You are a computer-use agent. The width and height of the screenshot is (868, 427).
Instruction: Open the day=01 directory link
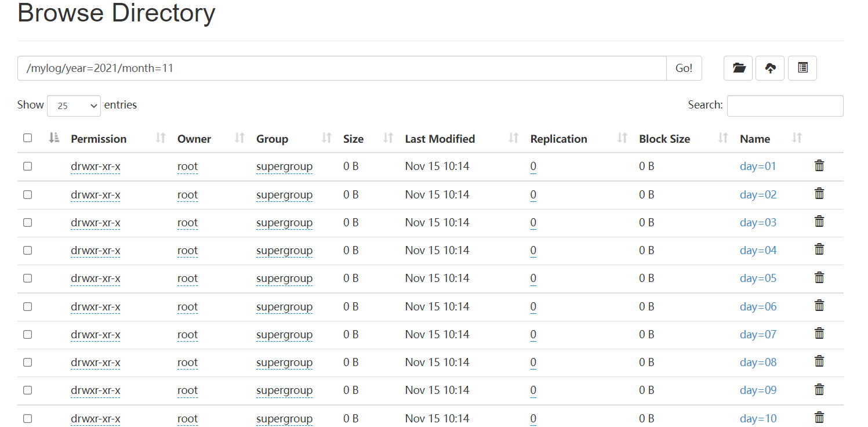tap(758, 167)
